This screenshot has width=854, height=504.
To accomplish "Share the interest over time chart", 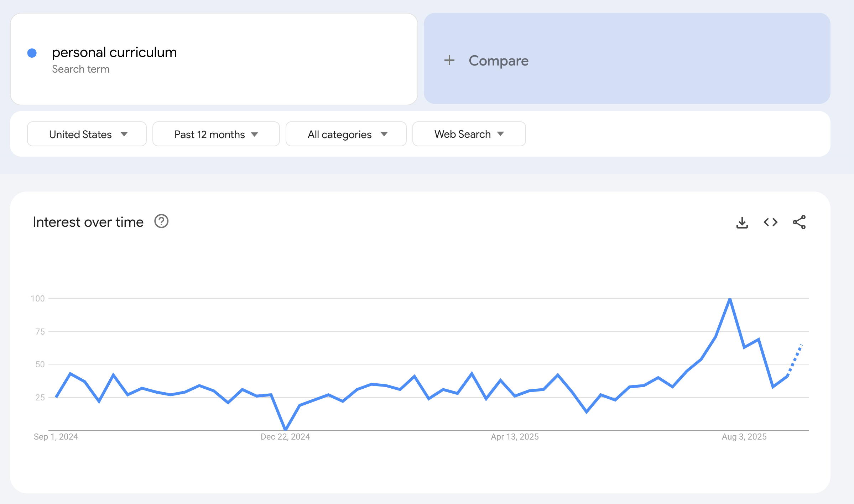I will click(x=799, y=222).
